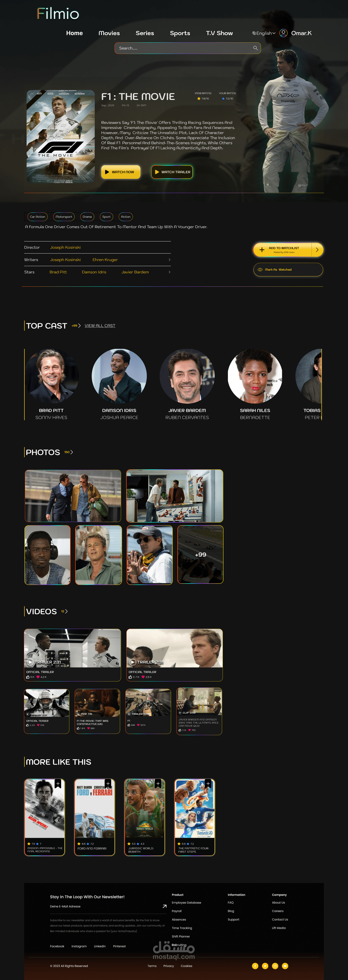The height and width of the screenshot is (980, 348).
Task: Select the Motorsport genre tag
Action: [64, 217]
